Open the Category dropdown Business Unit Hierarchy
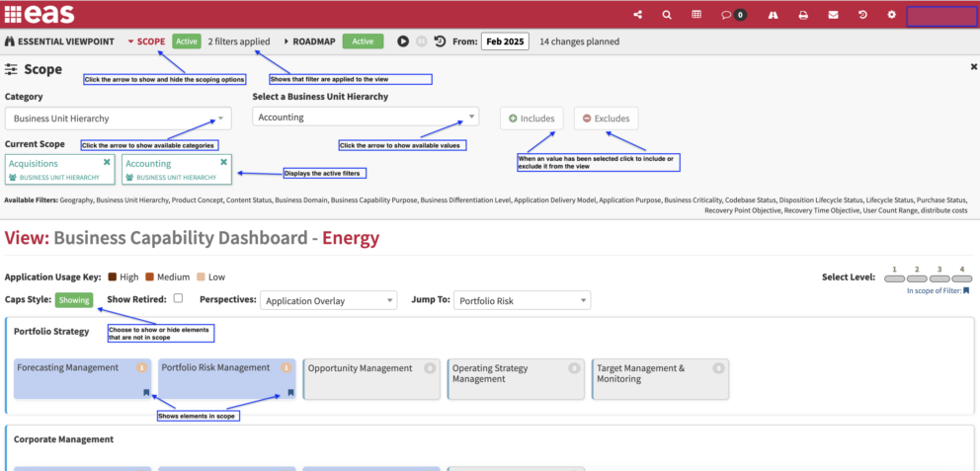This screenshot has height=471, width=980. tap(119, 118)
